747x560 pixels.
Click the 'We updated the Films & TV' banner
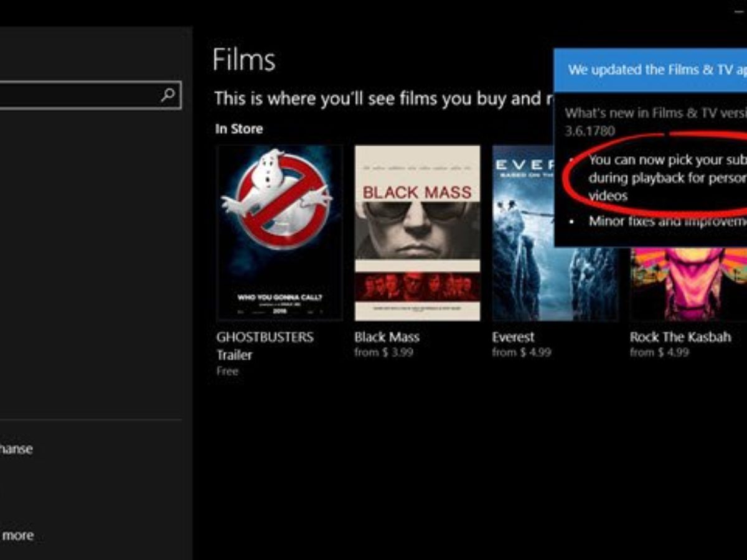point(650,70)
